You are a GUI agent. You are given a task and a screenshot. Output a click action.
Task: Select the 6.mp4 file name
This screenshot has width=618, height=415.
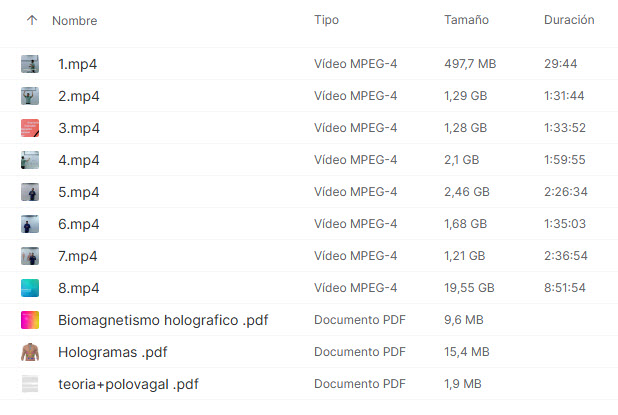pos(79,224)
